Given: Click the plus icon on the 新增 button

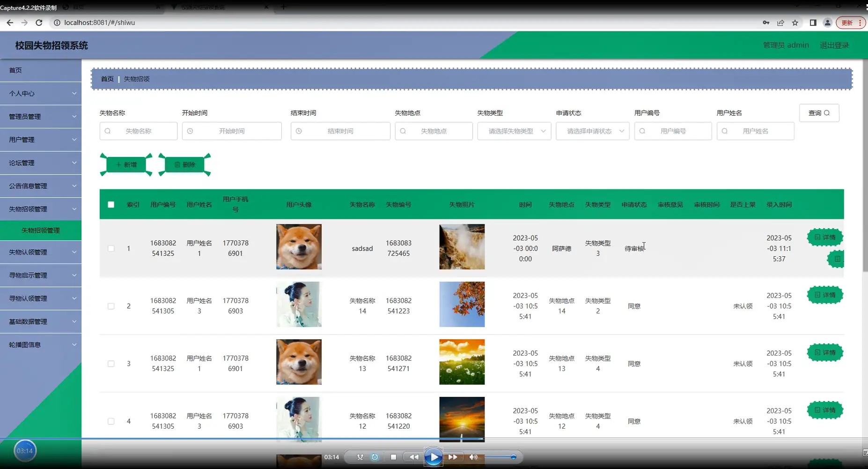Looking at the screenshot, I should pos(118,164).
